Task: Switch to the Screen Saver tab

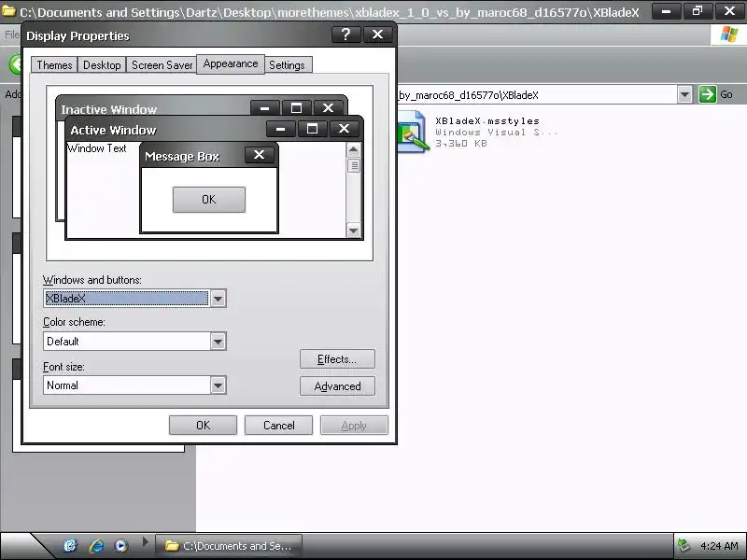Action: coord(162,64)
